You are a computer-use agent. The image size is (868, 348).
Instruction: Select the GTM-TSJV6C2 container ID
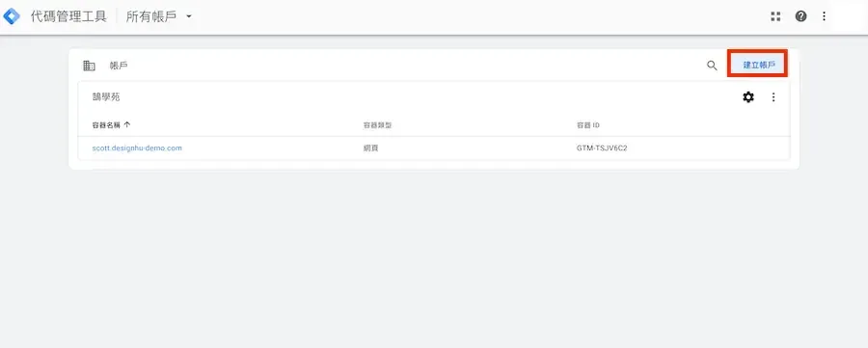pyautogui.click(x=602, y=148)
